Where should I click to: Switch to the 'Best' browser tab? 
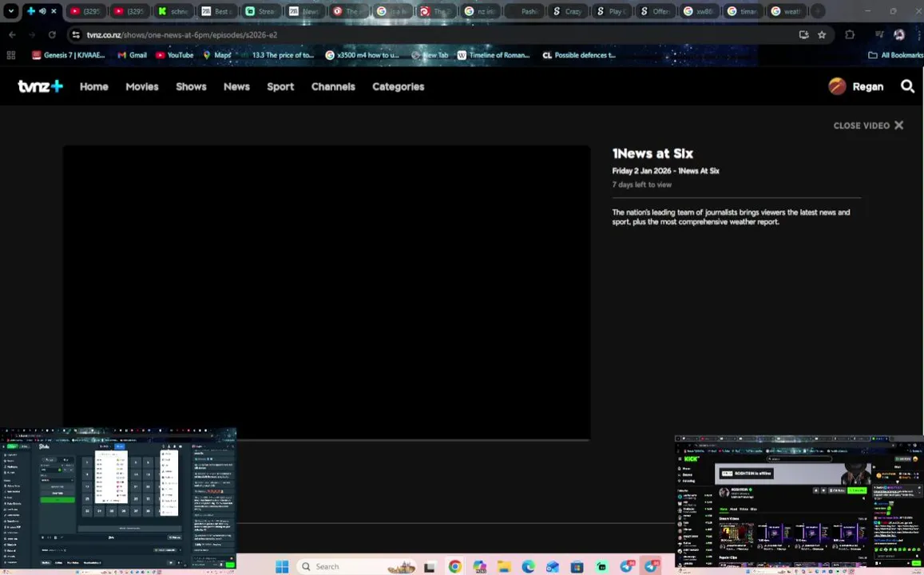217,11
